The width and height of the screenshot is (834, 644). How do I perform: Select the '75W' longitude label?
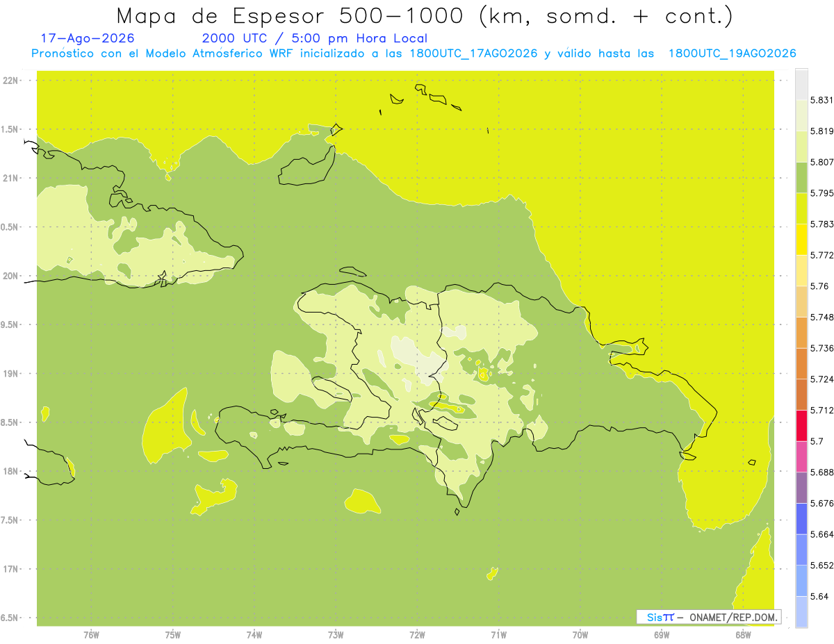click(172, 635)
